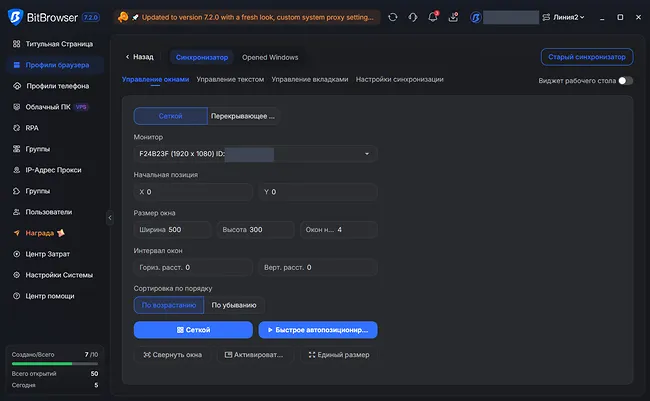
Task: Go to Профили телефона
Action: click(x=53, y=86)
